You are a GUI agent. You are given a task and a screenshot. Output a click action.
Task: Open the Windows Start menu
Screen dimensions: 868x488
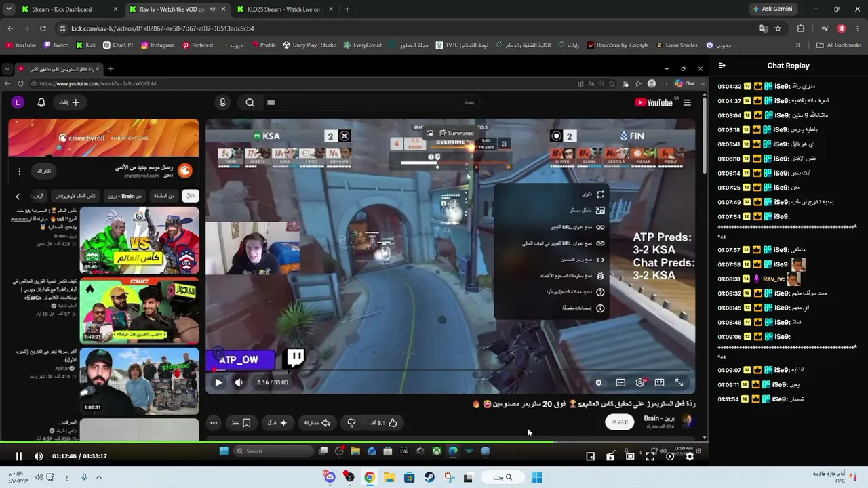click(x=536, y=477)
